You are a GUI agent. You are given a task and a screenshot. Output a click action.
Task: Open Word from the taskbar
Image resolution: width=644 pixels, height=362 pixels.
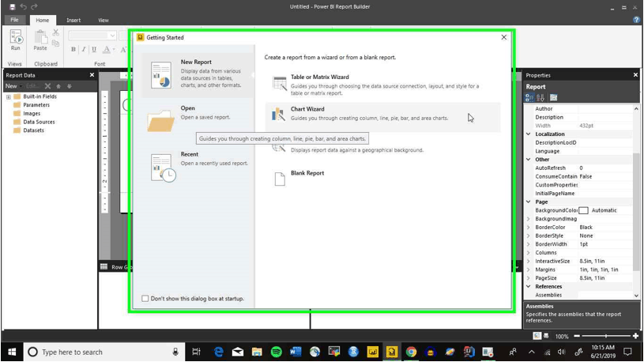296,353
